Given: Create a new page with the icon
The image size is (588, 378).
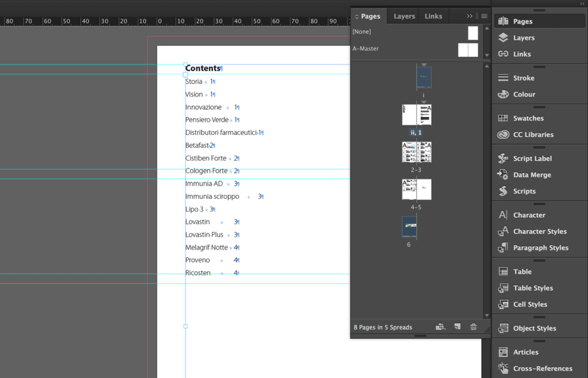Looking at the screenshot, I should coord(458,327).
